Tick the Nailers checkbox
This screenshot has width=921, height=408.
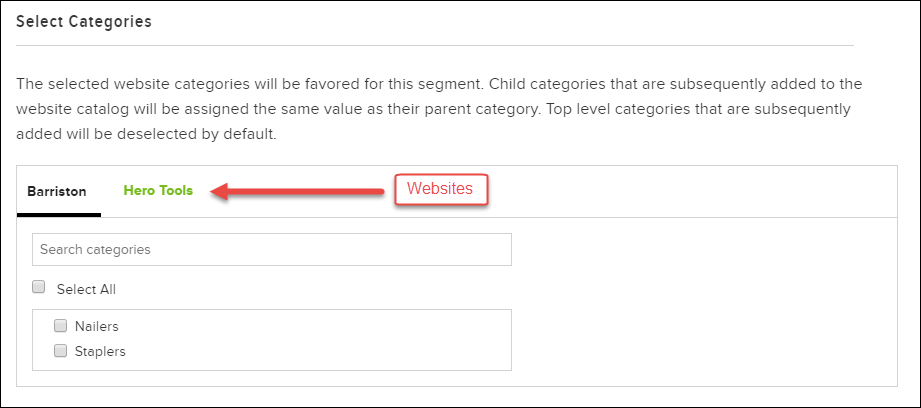coord(60,325)
